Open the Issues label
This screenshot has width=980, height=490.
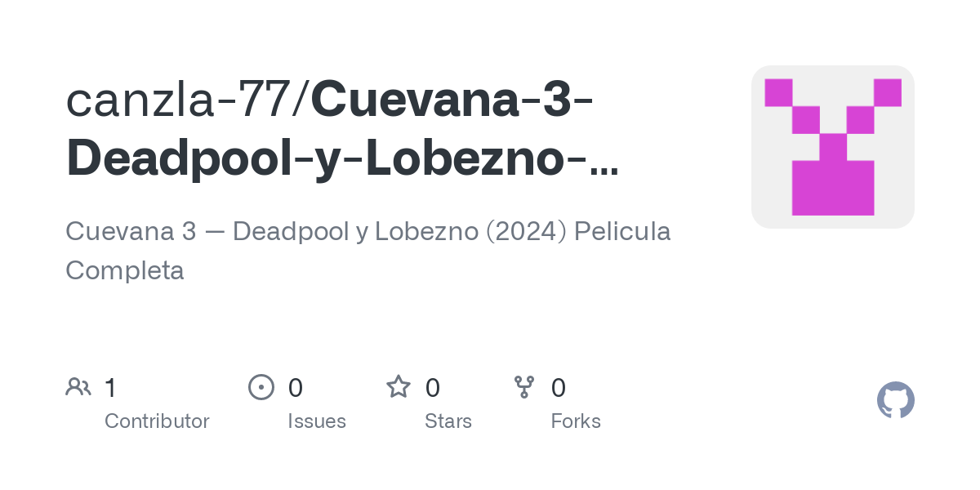pyautogui.click(x=317, y=421)
